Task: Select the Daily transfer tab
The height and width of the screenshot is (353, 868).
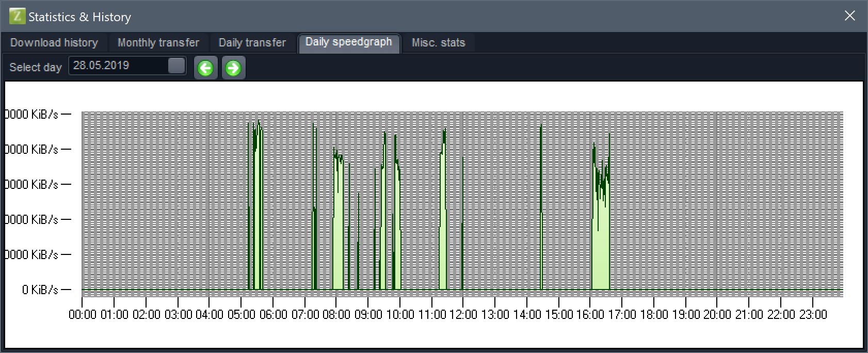Action: coord(252,43)
